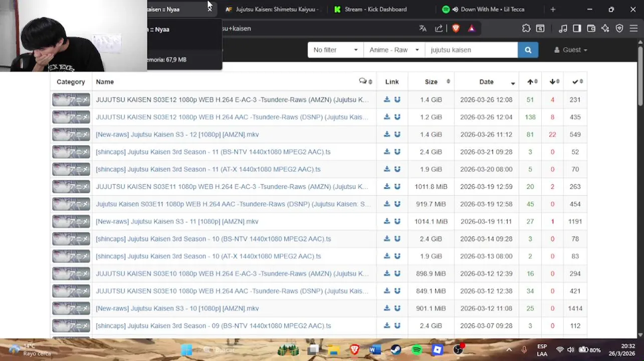Click magnet icon for New-raws S3 - 12 row
The height and width of the screenshot is (361, 644).
(397, 134)
